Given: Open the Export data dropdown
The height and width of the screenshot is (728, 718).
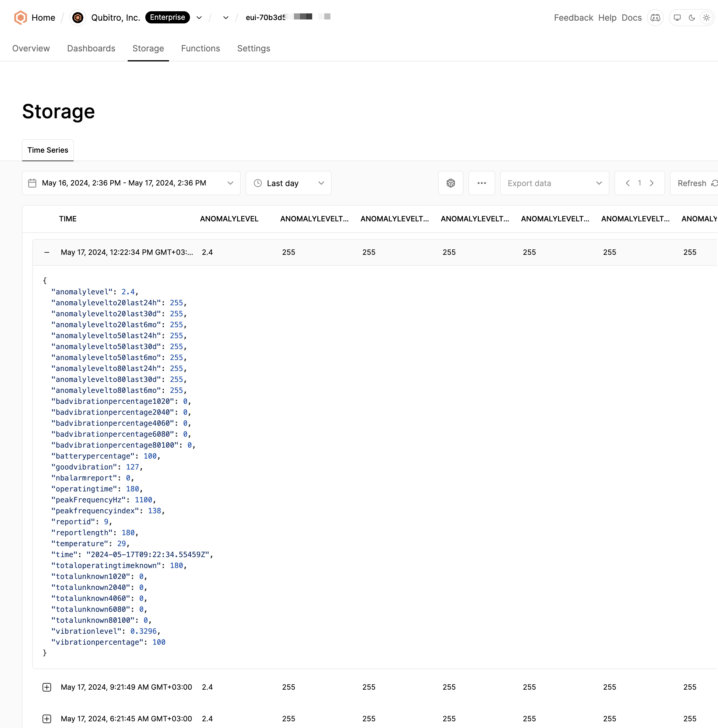Looking at the screenshot, I should pos(554,183).
